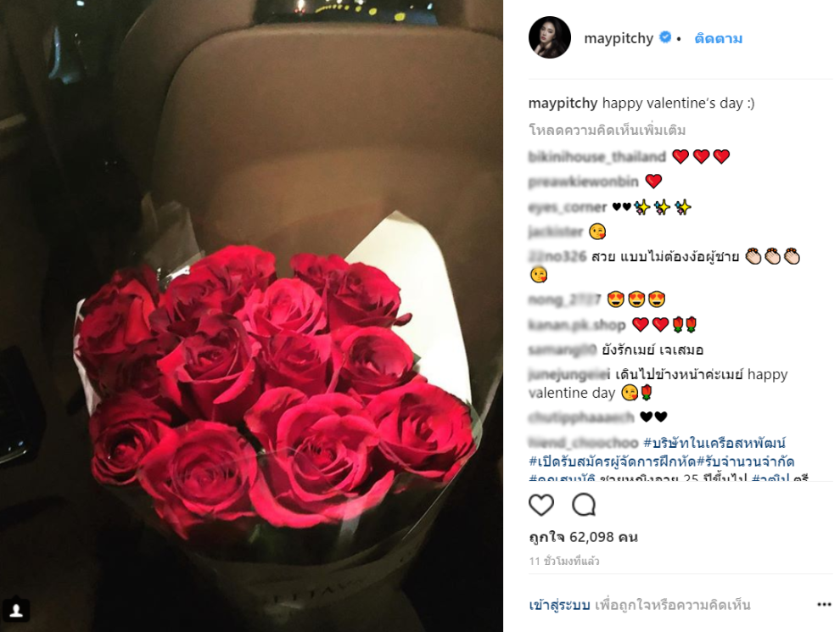Image resolution: width=840 pixels, height=632 pixels.
Task: Click the 11 ชั่วโมงที่แล้ว timestamp
Action: tap(564, 562)
